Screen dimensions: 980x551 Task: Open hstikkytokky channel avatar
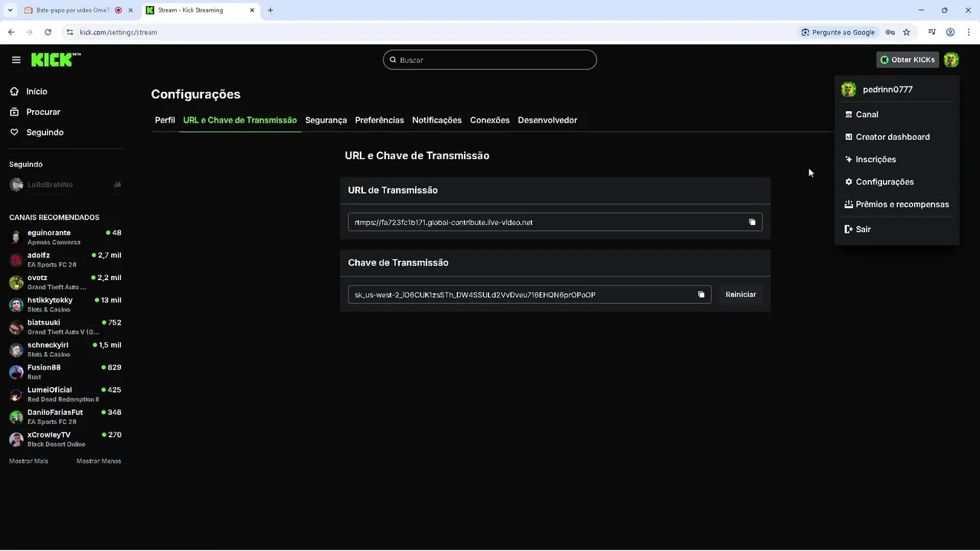tap(16, 305)
